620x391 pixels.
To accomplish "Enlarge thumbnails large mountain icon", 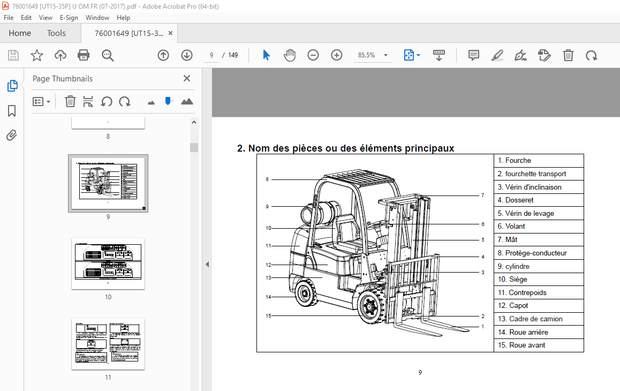I will click(x=187, y=102).
